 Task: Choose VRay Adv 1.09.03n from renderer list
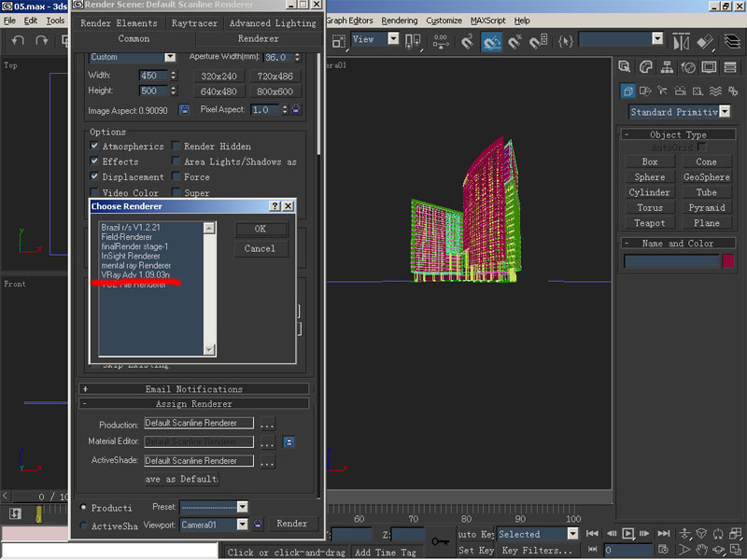click(135, 274)
